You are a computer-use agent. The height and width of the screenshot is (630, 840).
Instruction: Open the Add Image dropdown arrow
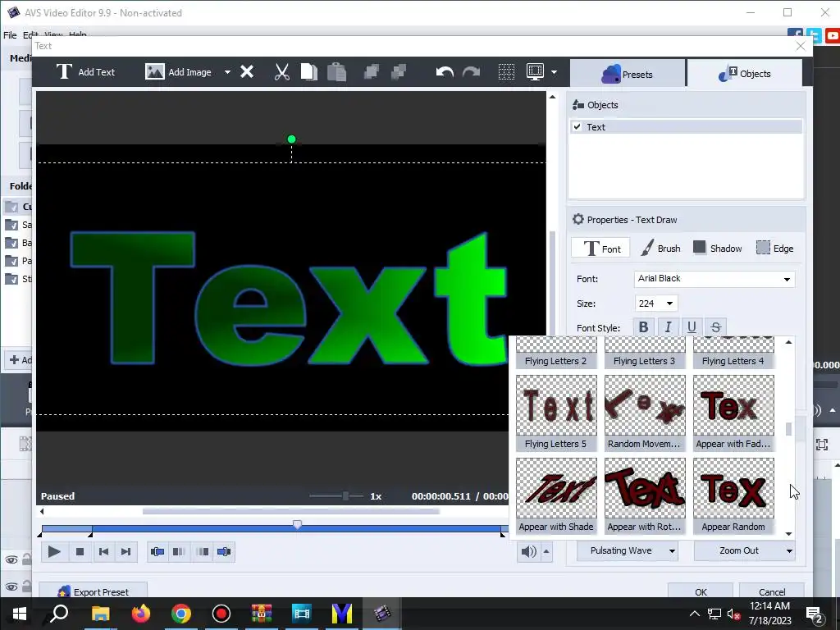click(227, 72)
